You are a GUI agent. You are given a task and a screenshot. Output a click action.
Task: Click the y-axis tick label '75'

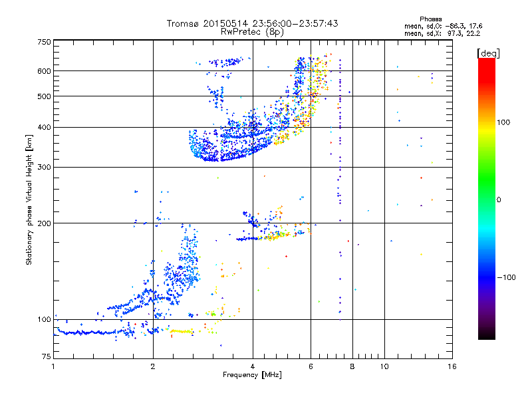[47, 356]
